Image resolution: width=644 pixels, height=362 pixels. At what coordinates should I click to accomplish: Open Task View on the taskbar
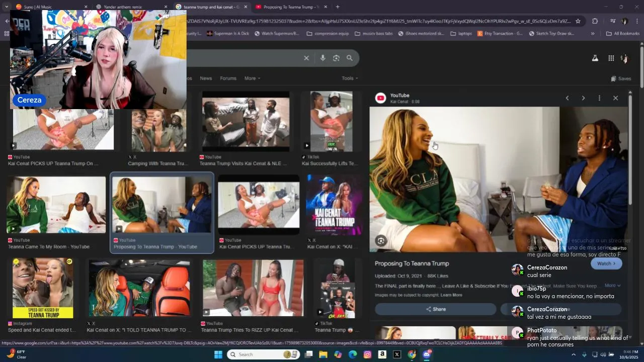[x=308, y=354]
